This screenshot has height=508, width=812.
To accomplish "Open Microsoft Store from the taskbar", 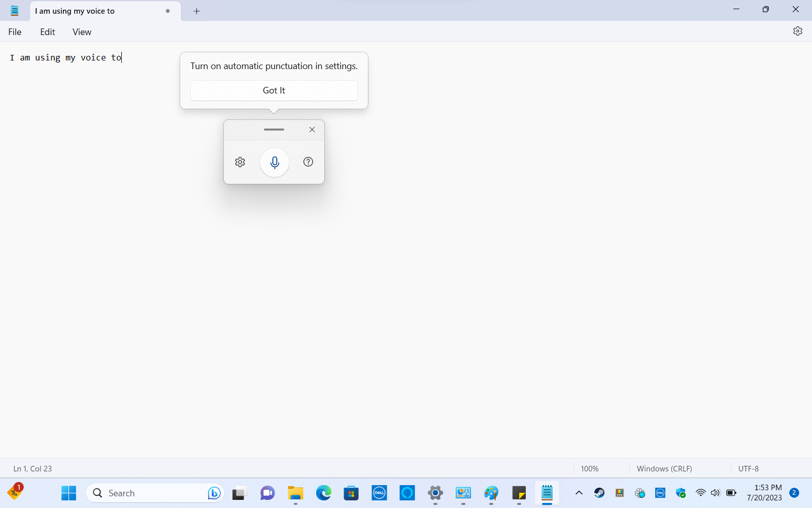I will (351, 493).
